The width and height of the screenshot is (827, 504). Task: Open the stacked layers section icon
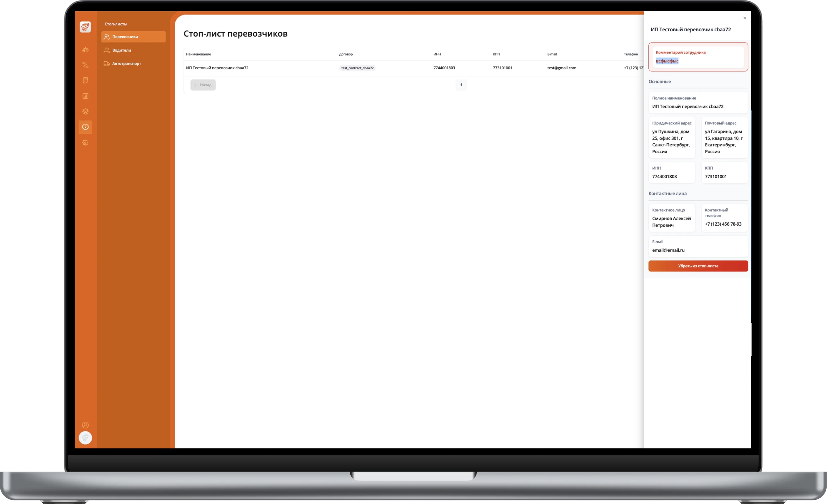[85, 112]
